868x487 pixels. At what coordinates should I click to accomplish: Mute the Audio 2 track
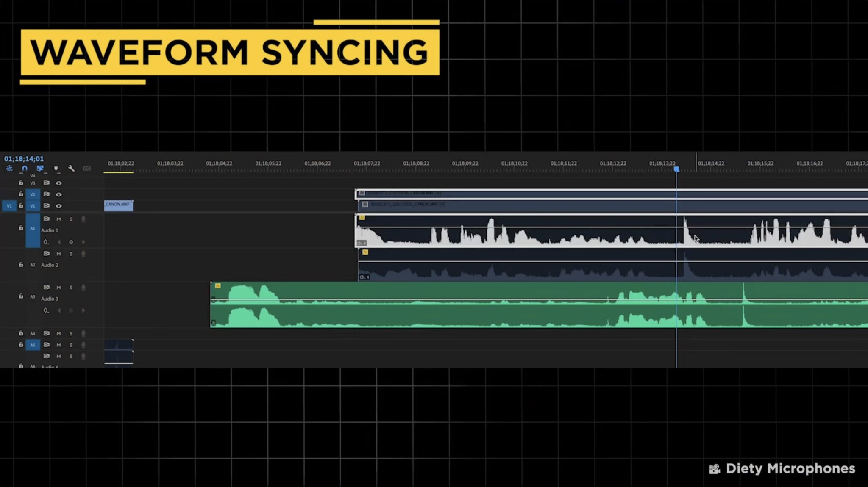[x=59, y=254]
